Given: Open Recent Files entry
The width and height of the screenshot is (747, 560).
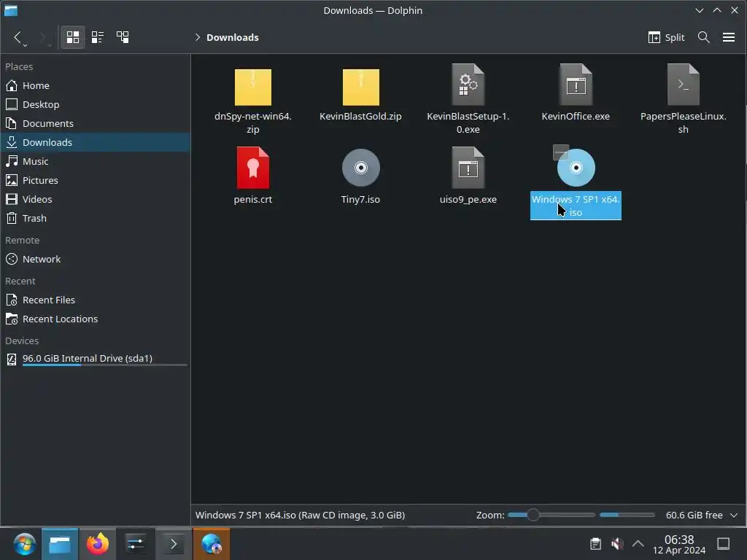Looking at the screenshot, I should pyautogui.click(x=96, y=300).
